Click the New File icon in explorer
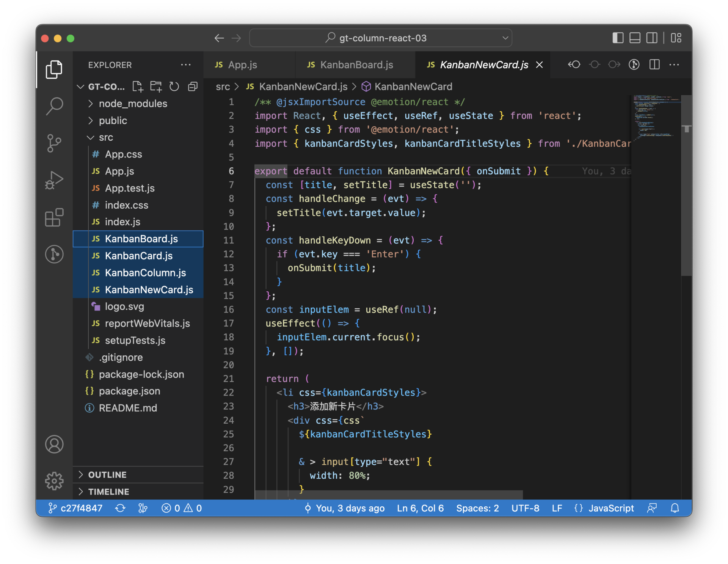The image size is (728, 564). click(x=138, y=86)
